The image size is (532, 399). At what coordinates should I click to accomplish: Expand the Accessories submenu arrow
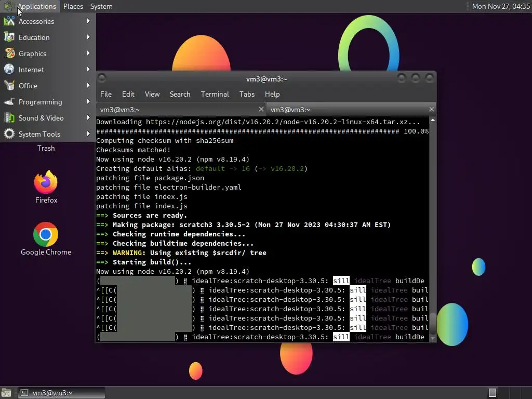pos(88,21)
